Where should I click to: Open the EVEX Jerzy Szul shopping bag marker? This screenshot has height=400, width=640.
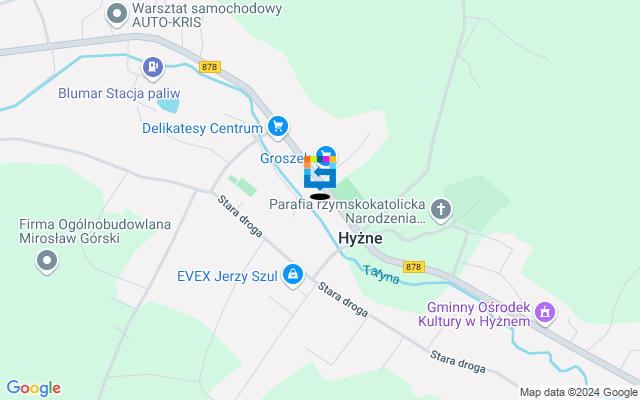click(x=293, y=275)
